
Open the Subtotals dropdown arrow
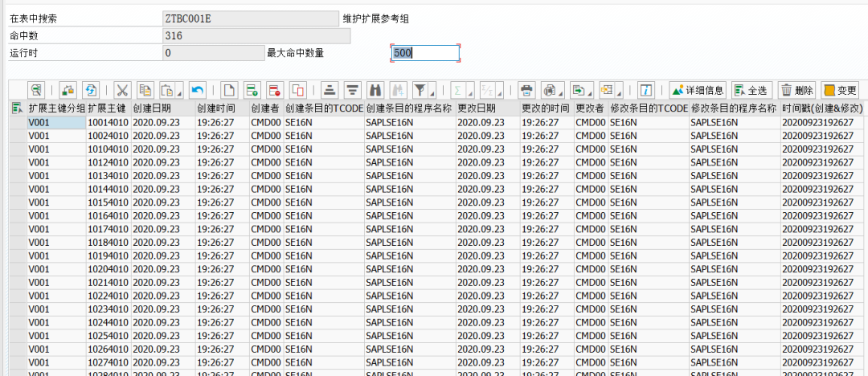tap(499, 92)
